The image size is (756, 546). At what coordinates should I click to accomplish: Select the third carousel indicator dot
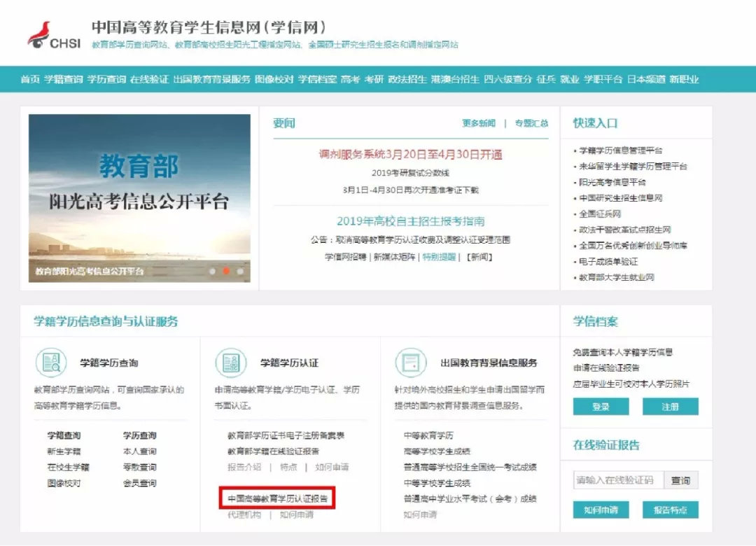239,271
